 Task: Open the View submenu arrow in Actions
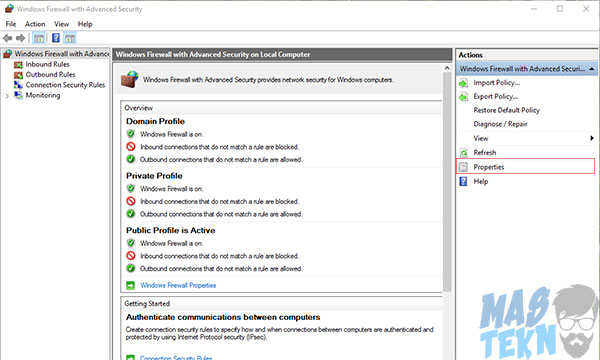click(592, 138)
